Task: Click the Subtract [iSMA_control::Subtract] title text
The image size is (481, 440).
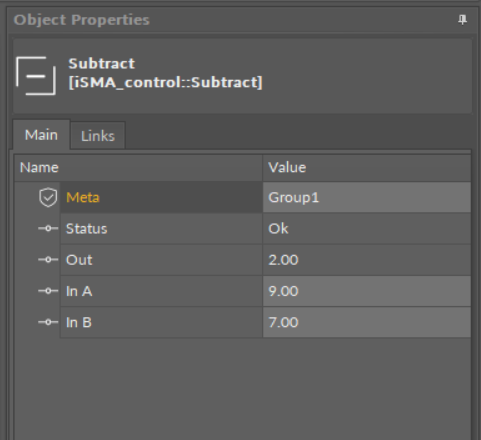Action: tap(165, 73)
